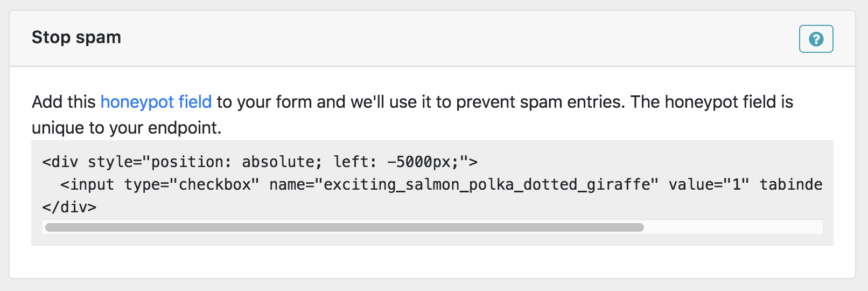Open the help question mark icon
This screenshot has height=291, width=868.
tap(816, 39)
